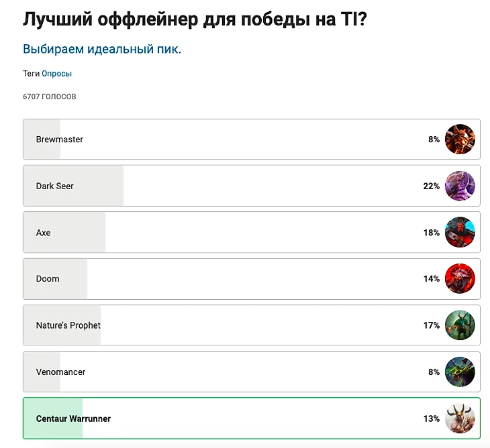Viewport: 490px width, 448px height.
Task: Click the Nature's Prophet hero portrait
Action: pyautogui.click(x=460, y=325)
